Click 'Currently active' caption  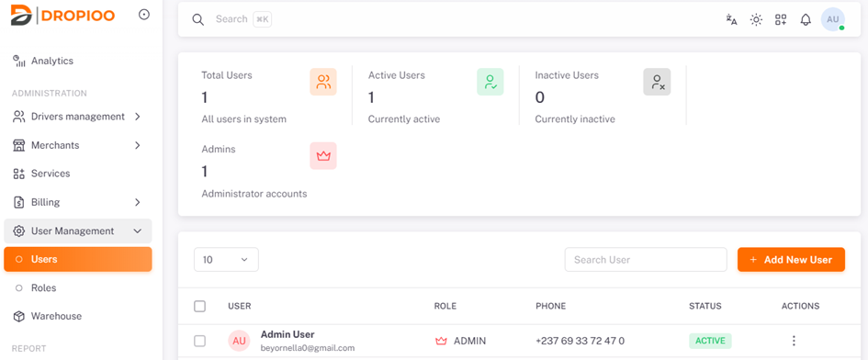[404, 119]
